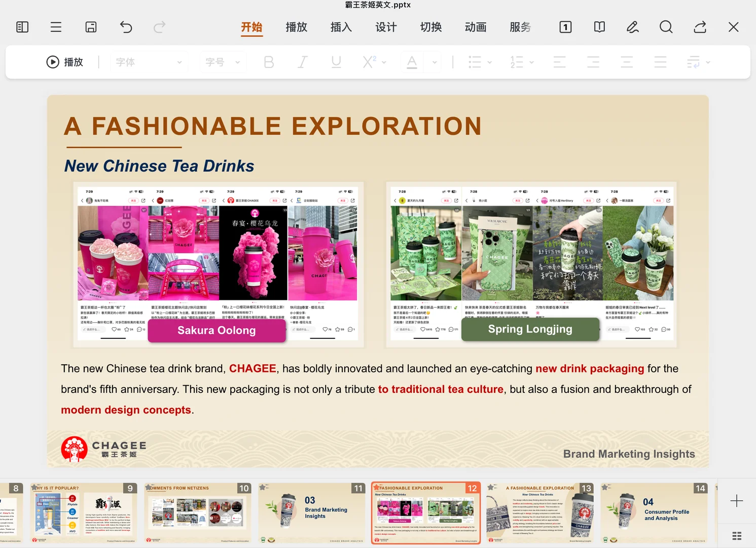Apply superscript formatting
756x548 pixels.
[369, 62]
